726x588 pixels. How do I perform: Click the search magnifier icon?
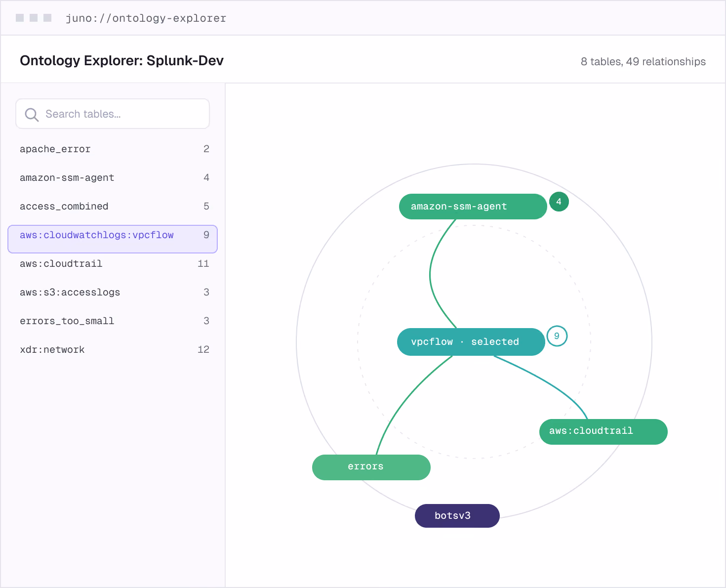[x=32, y=114]
